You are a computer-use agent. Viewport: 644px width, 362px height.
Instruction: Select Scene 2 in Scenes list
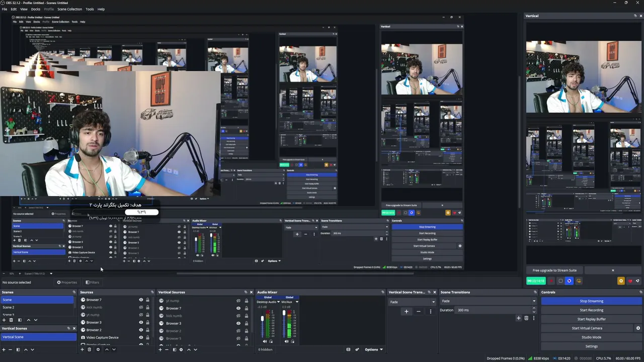coord(37,307)
